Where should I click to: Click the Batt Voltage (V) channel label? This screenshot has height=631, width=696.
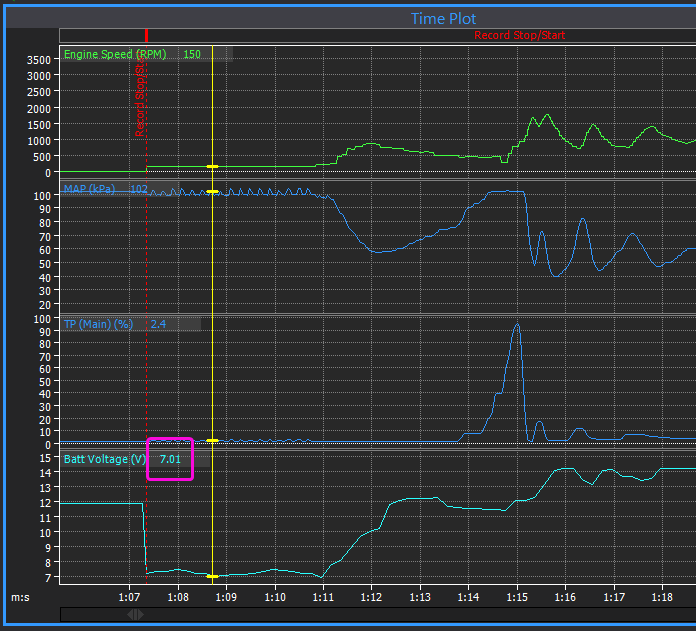tap(105, 459)
